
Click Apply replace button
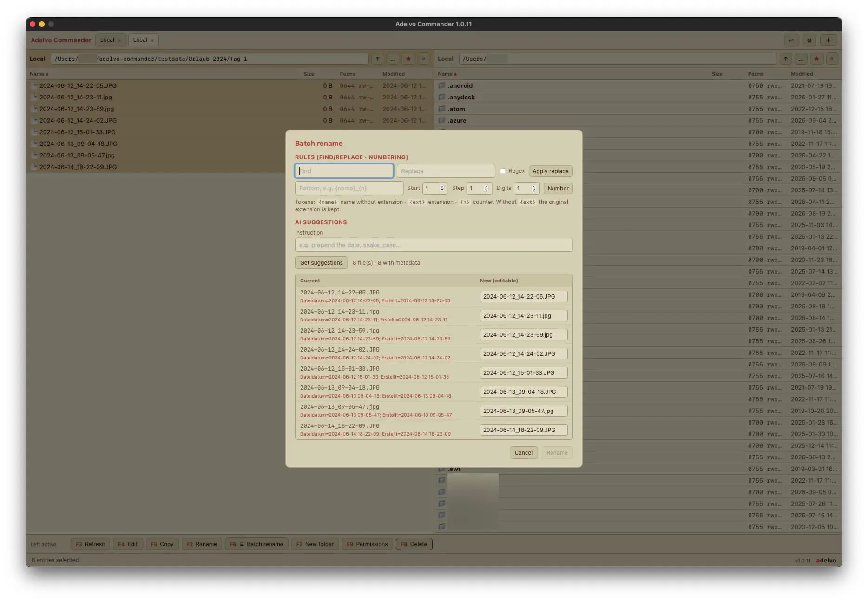point(551,171)
